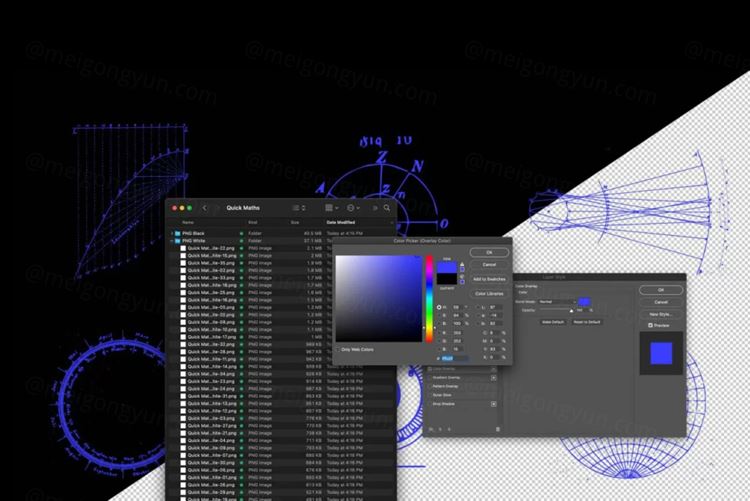Click the PNG Black folder icon
This screenshot has height=501, width=750.
click(x=178, y=233)
